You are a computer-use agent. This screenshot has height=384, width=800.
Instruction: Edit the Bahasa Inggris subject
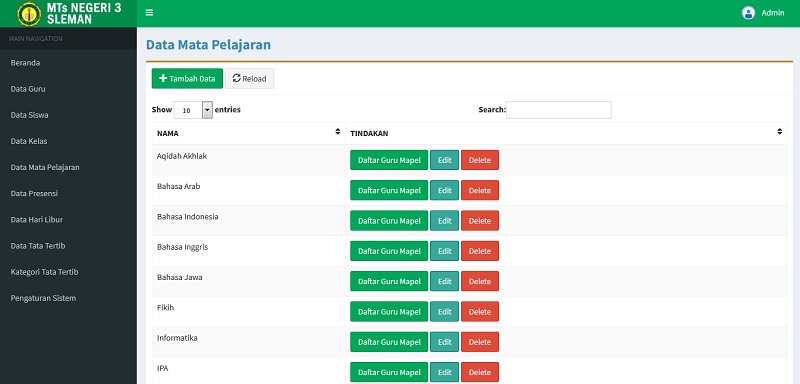pyautogui.click(x=444, y=251)
